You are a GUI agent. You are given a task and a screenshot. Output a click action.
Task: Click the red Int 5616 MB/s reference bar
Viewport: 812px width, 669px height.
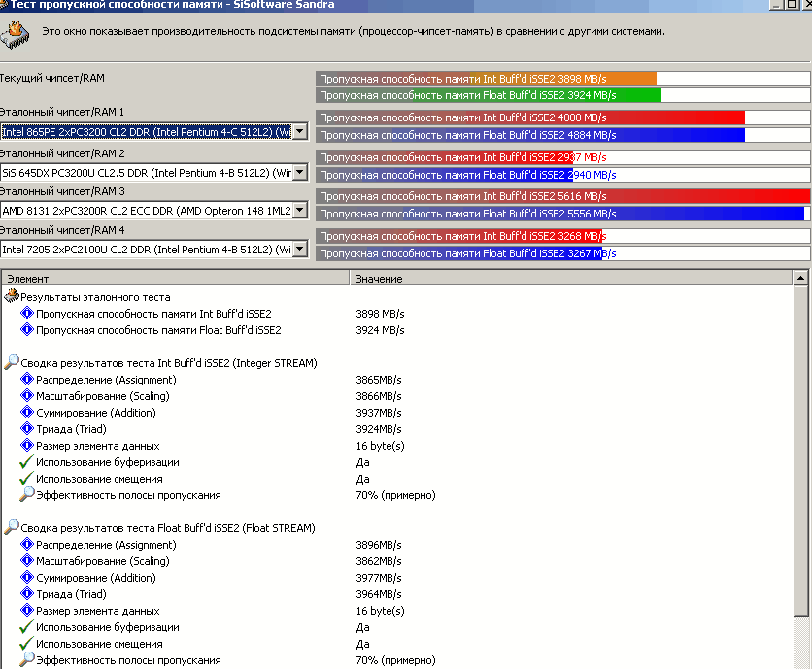(563, 196)
